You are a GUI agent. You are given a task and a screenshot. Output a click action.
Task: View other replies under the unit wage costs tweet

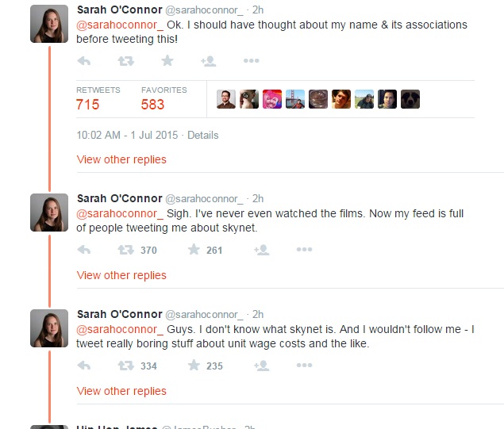pyautogui.click(x=121, y=391)
